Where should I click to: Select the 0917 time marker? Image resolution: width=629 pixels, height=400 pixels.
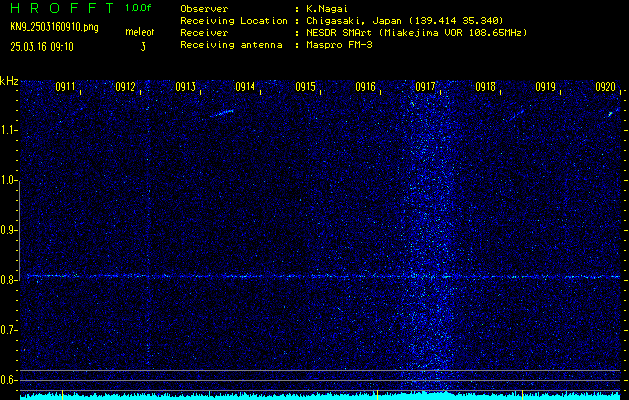(x=426, y=87)
